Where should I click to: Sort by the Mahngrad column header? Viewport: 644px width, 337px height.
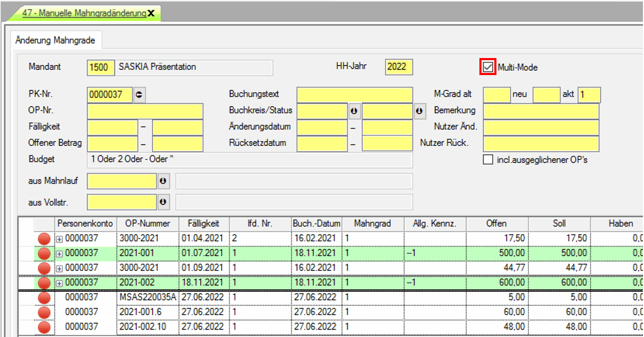click(372, 224)
